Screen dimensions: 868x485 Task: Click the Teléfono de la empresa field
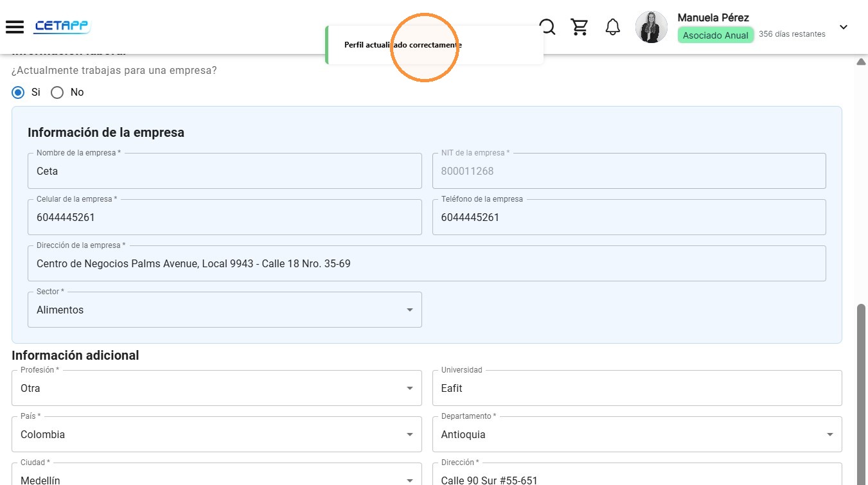pos(629,217)
